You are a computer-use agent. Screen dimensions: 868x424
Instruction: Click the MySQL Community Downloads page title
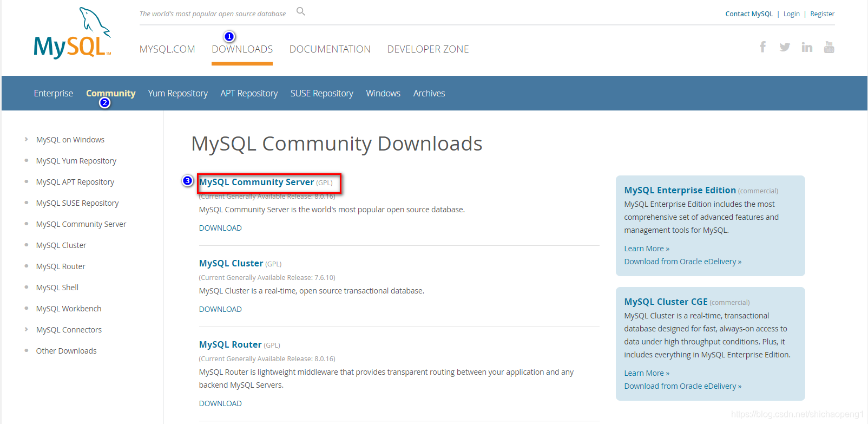[x=337, y=143]
